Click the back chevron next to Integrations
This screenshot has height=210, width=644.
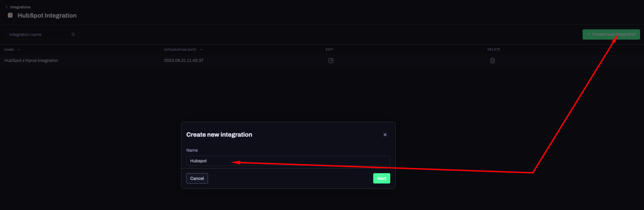point(7,7)
